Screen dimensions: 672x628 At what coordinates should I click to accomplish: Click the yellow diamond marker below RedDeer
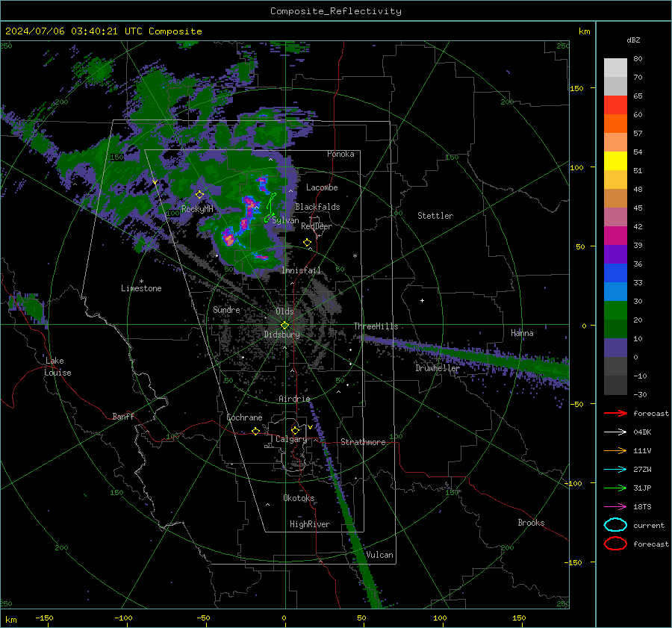coord(307,243)
